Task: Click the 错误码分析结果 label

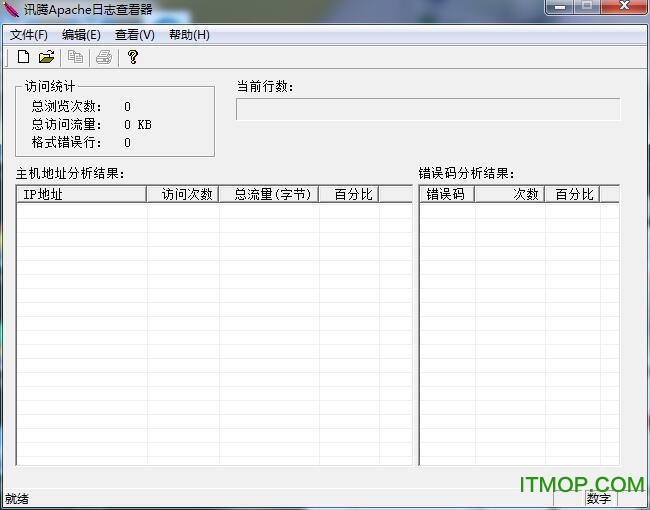Action: pyautogui.click(x=466, y=173)
